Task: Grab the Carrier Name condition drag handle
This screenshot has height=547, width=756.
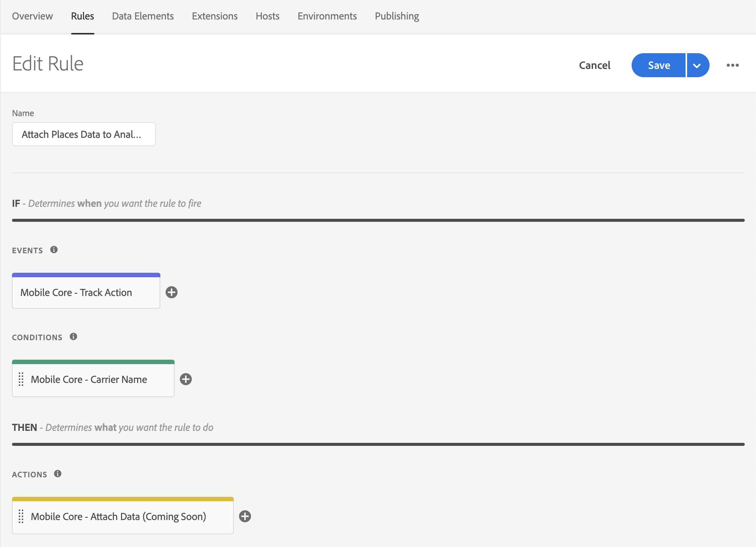Action: (21, 379)
